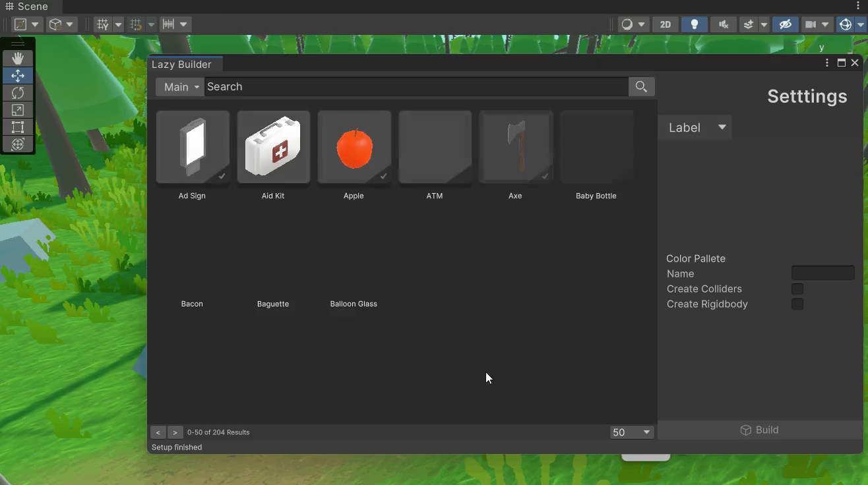The height and width of the screenshot is (485, 868).
Task: Select the combined Transform tool
Action: [x=18, y=144]
